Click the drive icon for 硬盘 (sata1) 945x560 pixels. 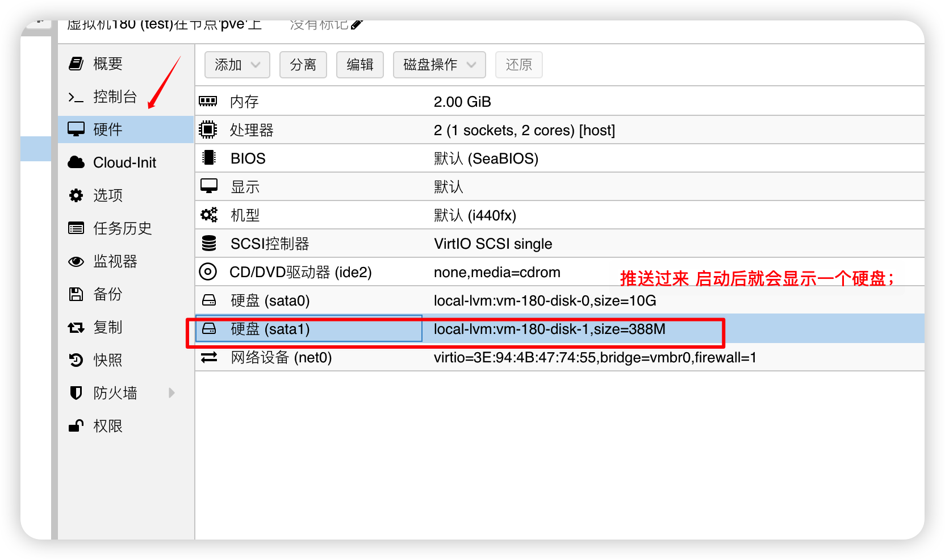pyautogui.click(x=209, y=328)
